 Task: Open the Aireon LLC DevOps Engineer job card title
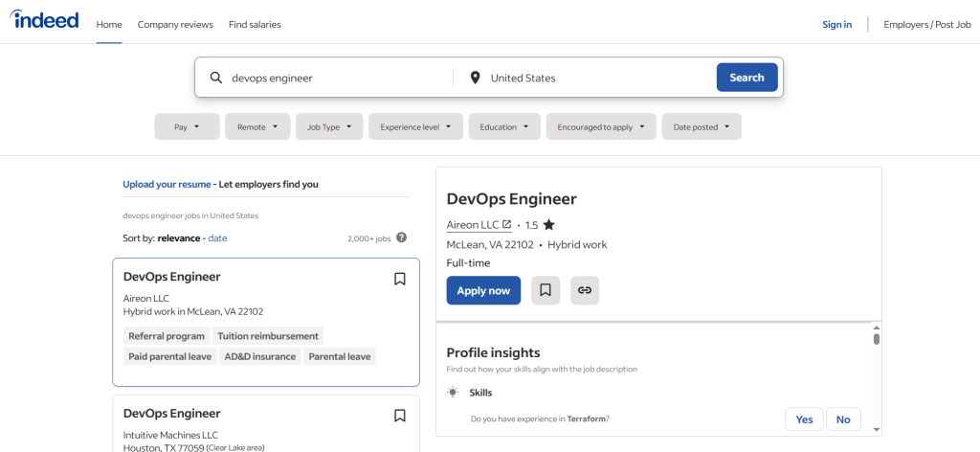[172, 277]
